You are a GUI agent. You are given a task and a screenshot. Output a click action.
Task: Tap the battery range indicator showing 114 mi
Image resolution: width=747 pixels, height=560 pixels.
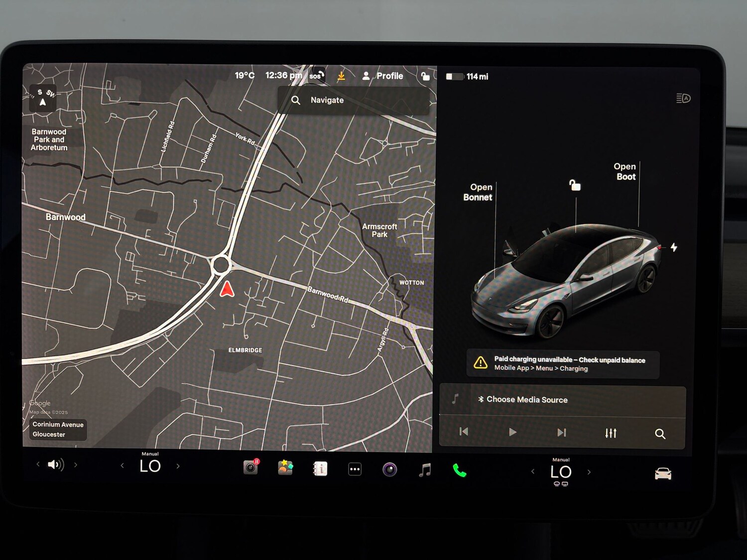click(x=467, y=77)
